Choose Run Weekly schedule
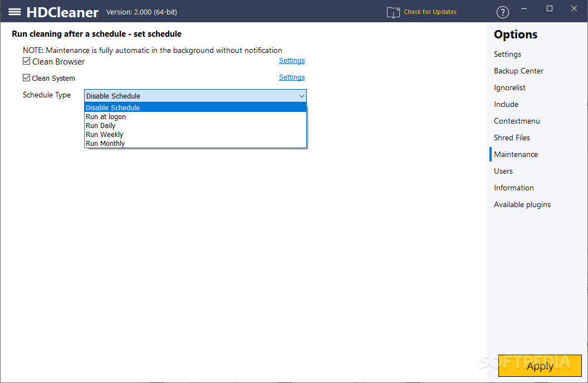 [195, 135]
